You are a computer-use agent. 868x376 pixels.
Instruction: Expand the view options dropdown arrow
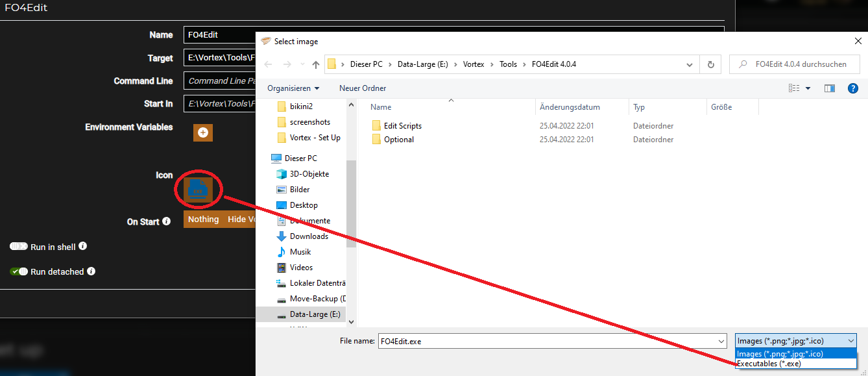[808, 88]
